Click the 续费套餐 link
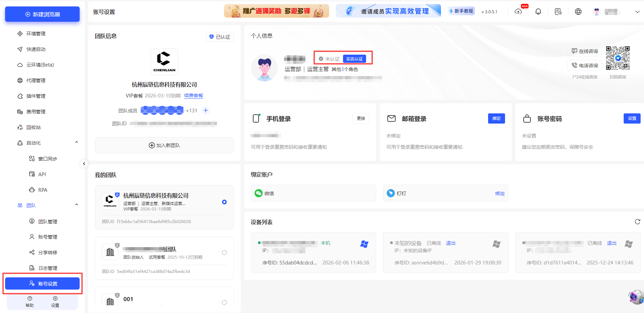The image size is (644, 313). click(x=193, y=95)
